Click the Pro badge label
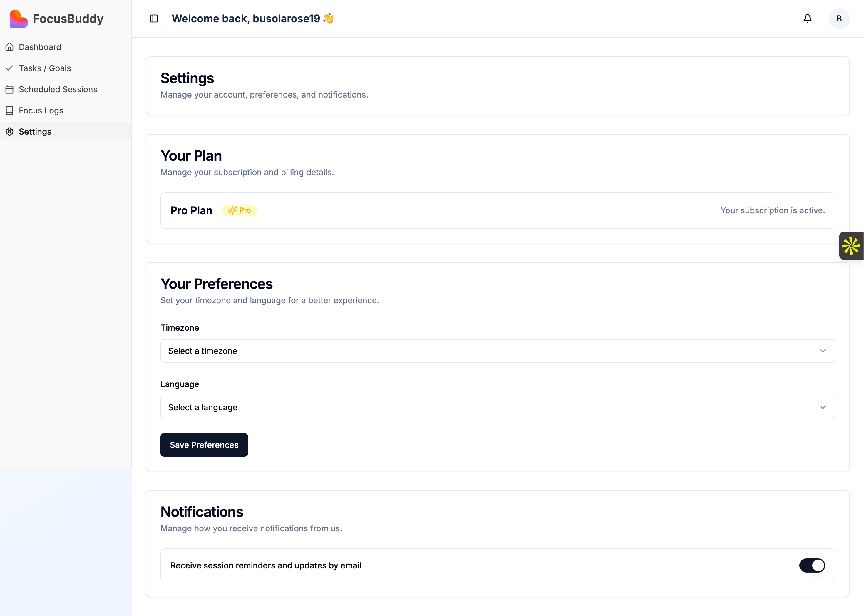Viewport: 864px width, 616px height. 239,210
